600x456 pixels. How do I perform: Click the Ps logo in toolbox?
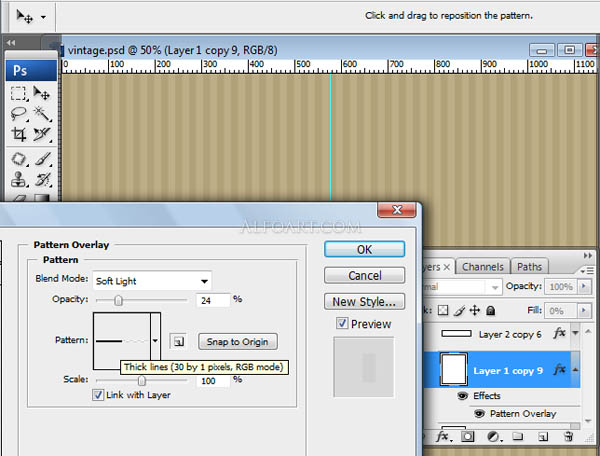coord(31,70)
